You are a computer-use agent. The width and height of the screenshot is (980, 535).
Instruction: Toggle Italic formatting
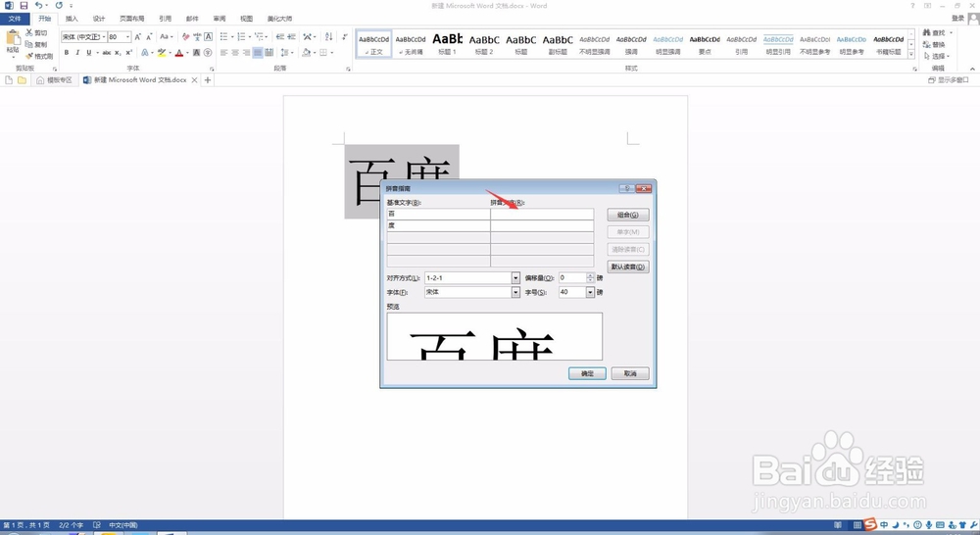pyautogui.click(x=77, y=53)
